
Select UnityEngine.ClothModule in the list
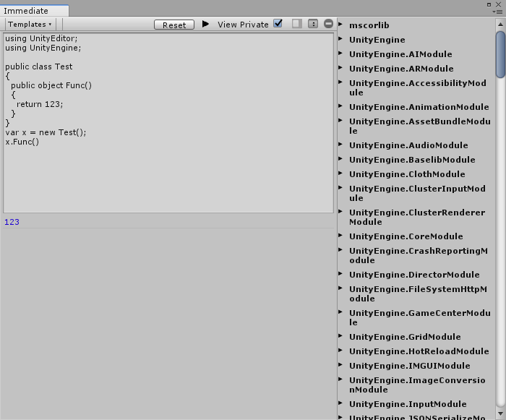(x=407, y=174)
